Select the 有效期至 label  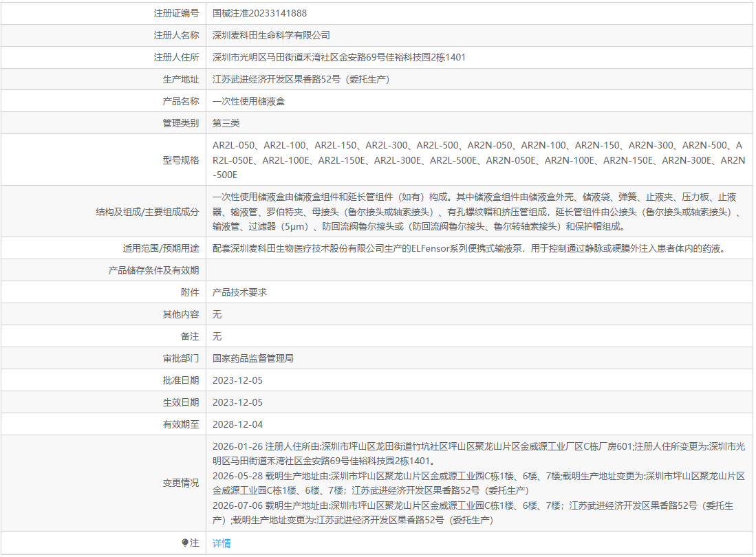[181, 424]
